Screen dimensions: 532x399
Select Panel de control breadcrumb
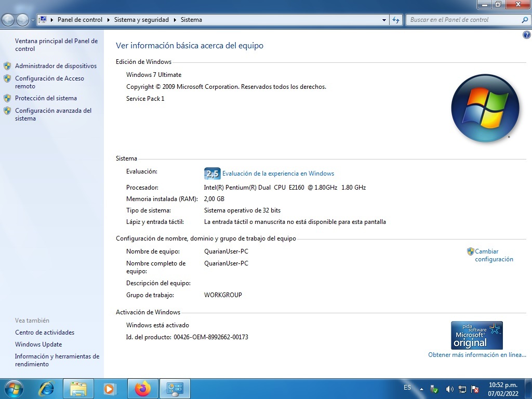coord(79,20)
